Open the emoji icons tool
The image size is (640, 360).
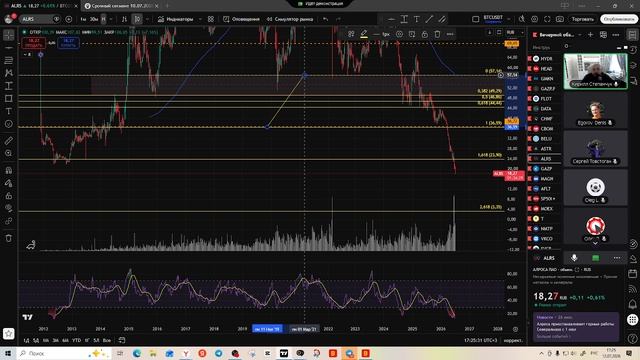[9, 124]
